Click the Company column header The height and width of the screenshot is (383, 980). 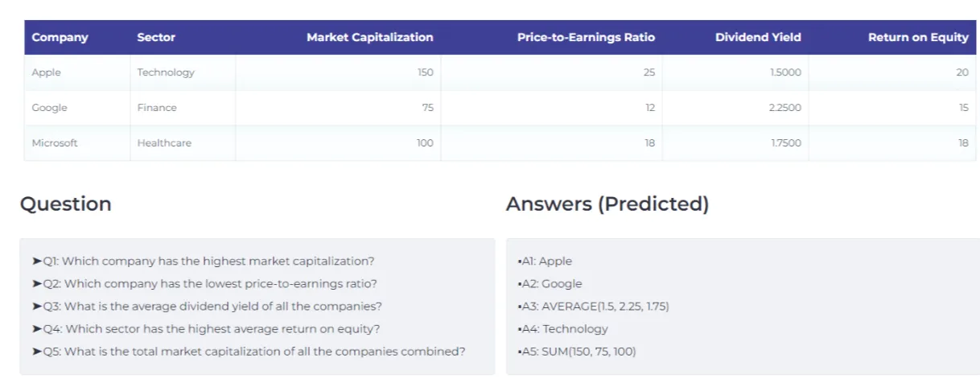[x=60, y=37]
